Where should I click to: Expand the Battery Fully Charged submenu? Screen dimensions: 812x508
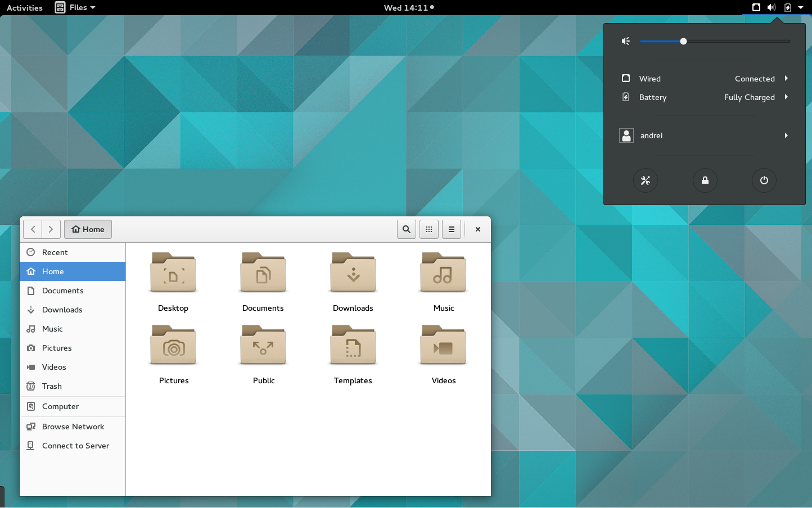[705, 97]
